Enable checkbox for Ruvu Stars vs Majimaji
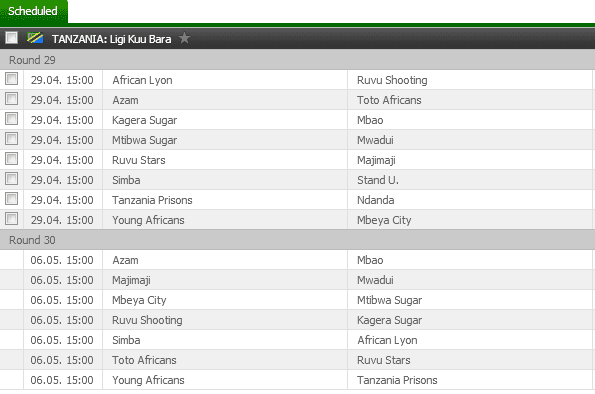Screen dimensions: 595x394 (11, 159)
